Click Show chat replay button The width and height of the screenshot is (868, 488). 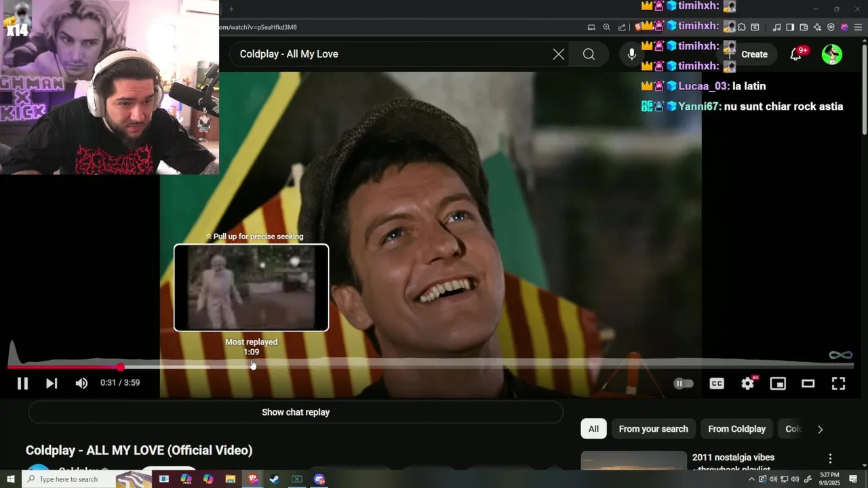pos(296,412)
